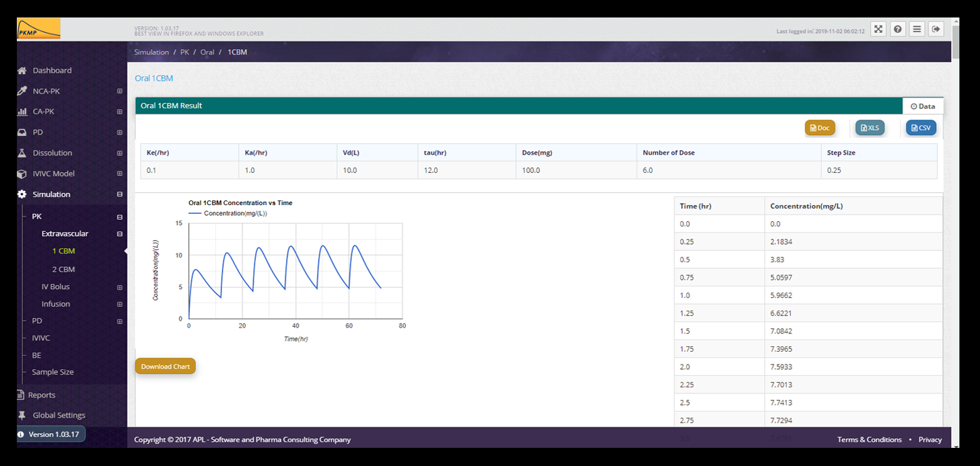Screen dimensions: 980x466
Task: Expand the IVIVC Model section
Action: tap(120, 173)
